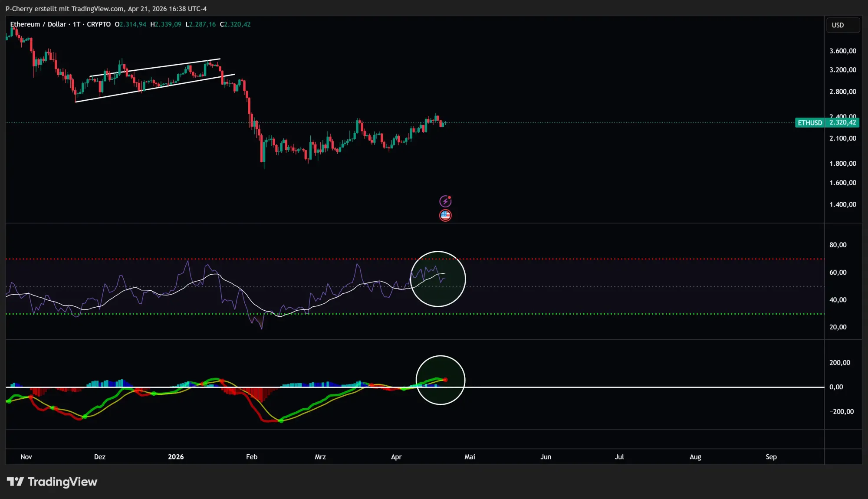Click the TradingView logo at bottom left
This screenshot has height=499, width=868.
click(x=52, y=482)
